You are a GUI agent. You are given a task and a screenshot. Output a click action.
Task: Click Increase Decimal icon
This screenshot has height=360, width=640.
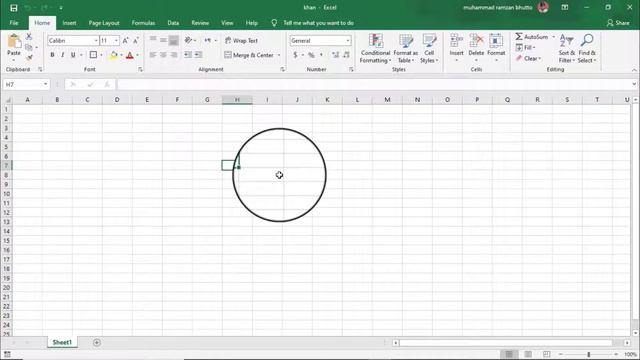336,55
